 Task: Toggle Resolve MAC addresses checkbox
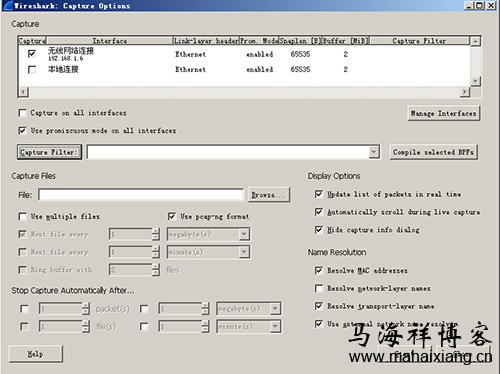click(x=319, y=270)
